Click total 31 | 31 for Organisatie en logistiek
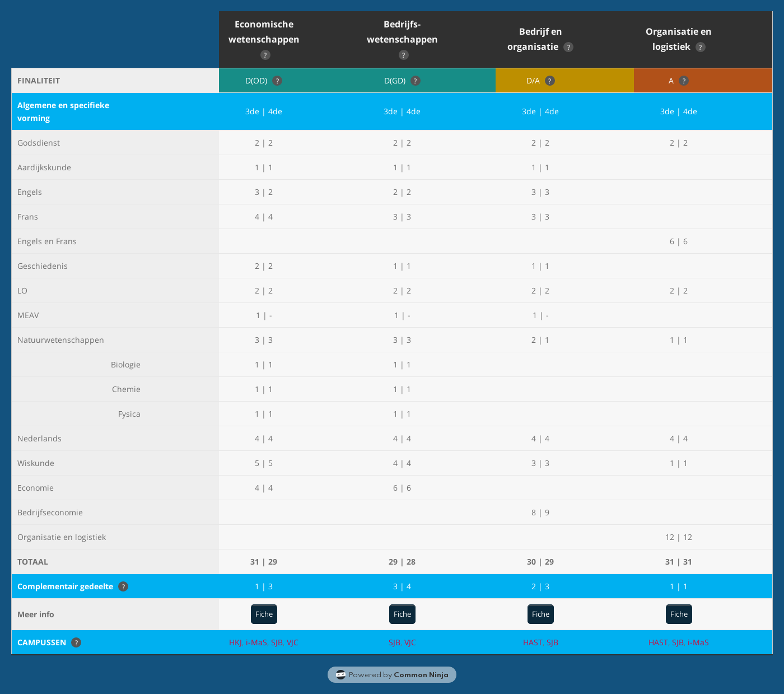Screen dimensions: 784x694 click(679, 562)
